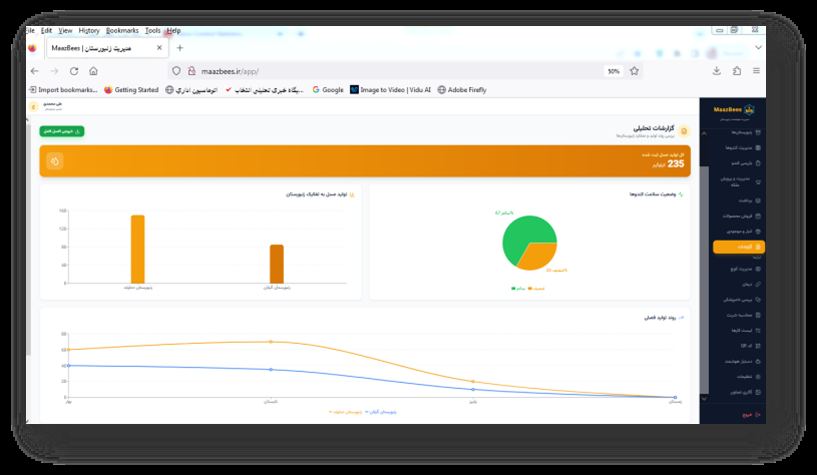Click the user avatar in the page header
Screen dimensions: 817x475
click(x=34, y=107)
